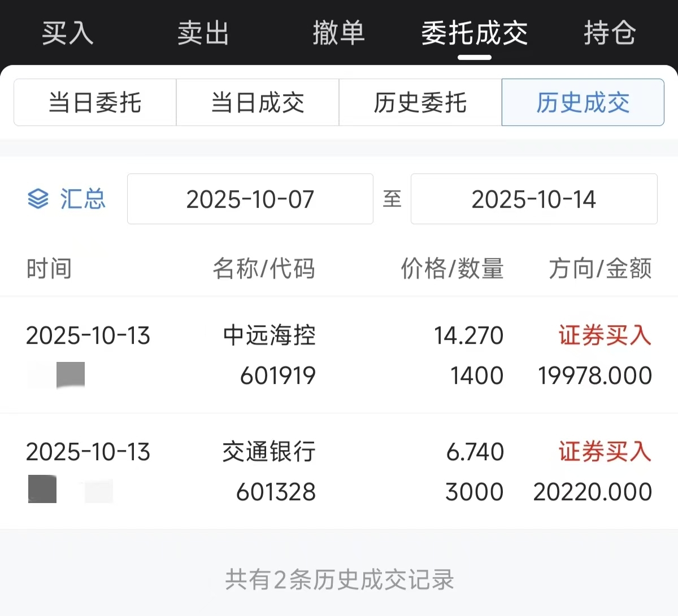Click the 时间 column header

pos(49,268)
